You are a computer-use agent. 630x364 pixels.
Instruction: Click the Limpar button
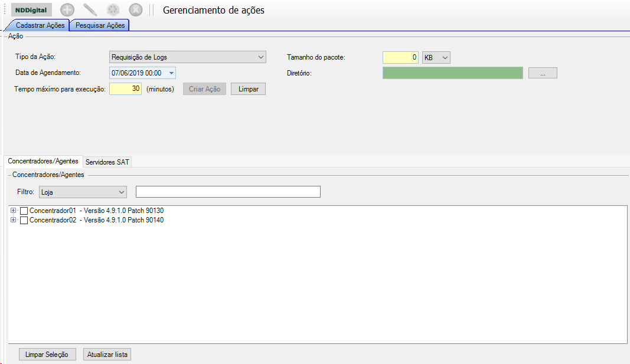click(249, 89)
